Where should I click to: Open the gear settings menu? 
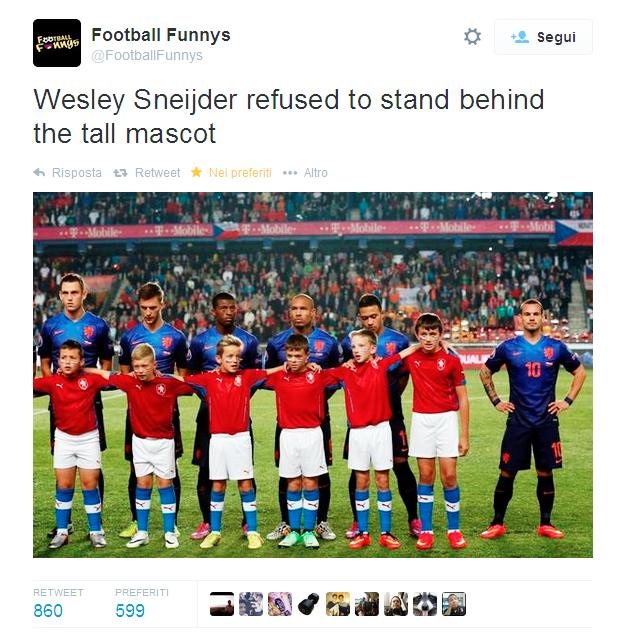click(472, 37)
